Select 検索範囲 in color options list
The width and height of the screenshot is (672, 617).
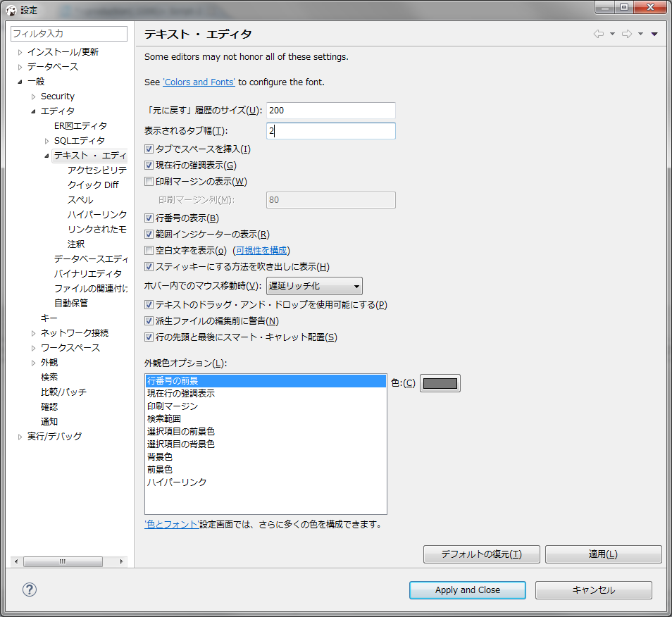tap(266, 418)
